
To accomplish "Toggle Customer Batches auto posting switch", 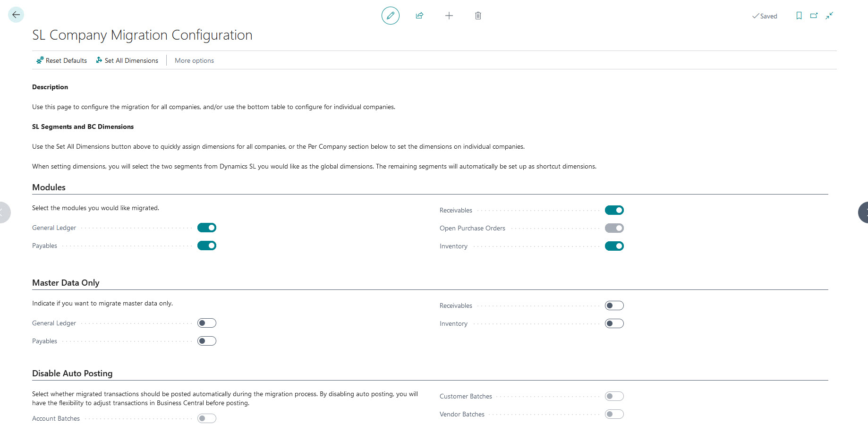I will tap(614, 396).
